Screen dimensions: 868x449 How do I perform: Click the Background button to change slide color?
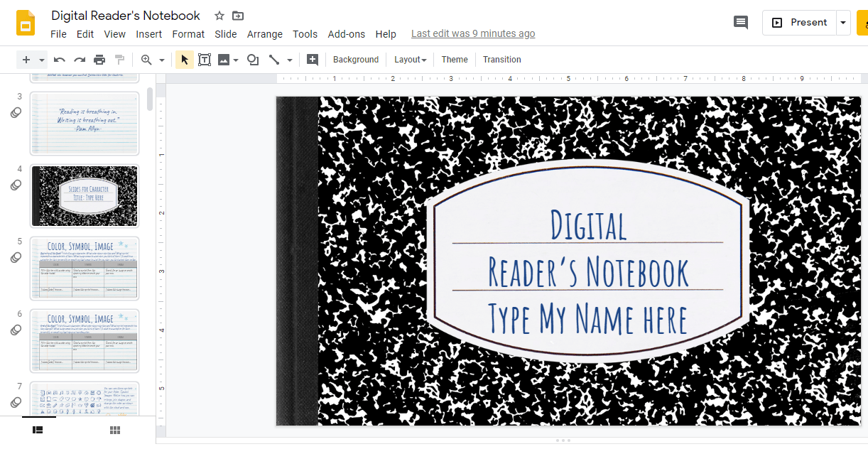pyautogui.click(x=355, y=60)
